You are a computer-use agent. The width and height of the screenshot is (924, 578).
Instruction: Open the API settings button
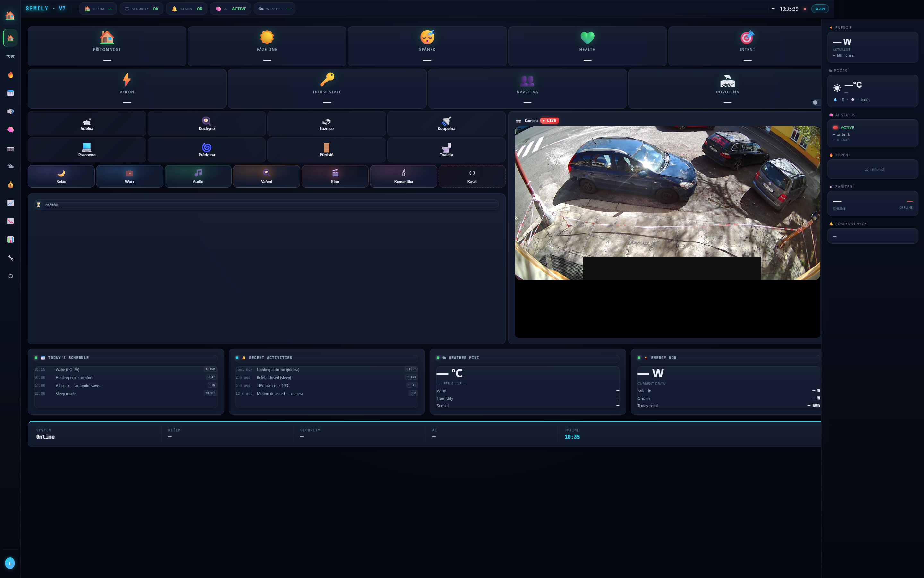(x=820, y=9)
